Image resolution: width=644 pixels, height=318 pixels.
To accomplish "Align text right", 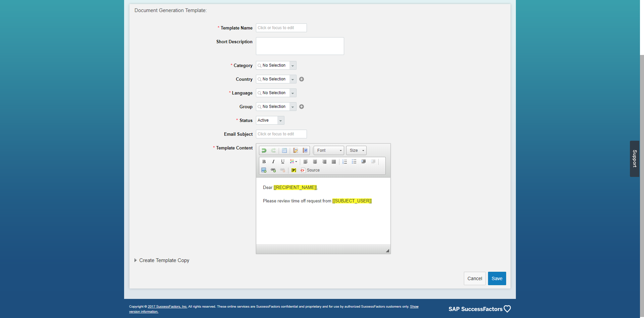I will 324,162.
